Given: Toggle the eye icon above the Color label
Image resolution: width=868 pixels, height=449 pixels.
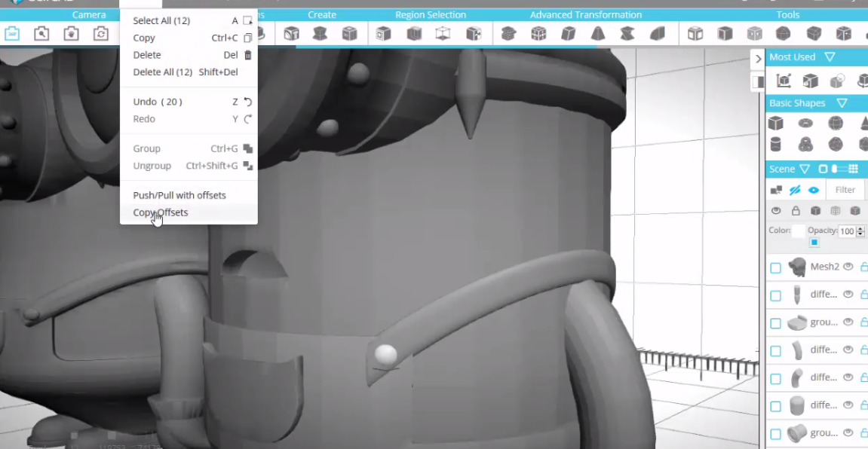Looking at the screenshot, I should click(x=776, y=211).
